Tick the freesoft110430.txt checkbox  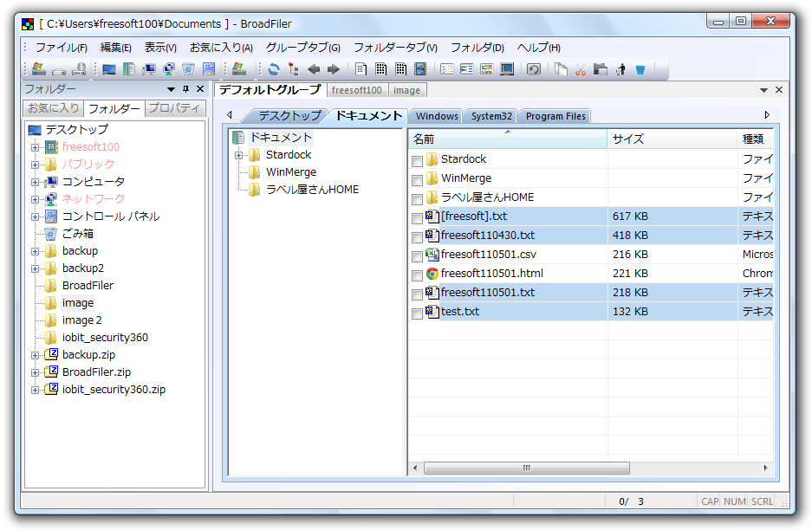[417, 237]
